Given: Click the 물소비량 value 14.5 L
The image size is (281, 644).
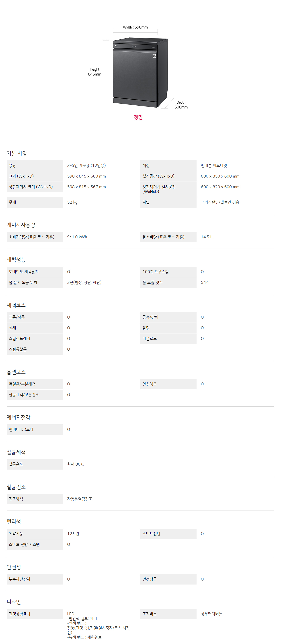Looking at the screenshot, I should (x=207, y=237).
